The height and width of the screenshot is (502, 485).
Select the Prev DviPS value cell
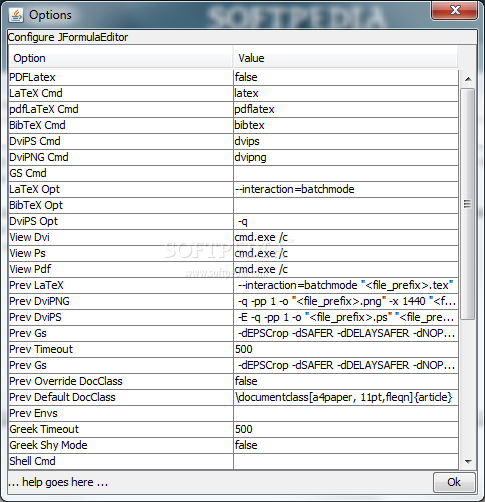click(x=346, y=317)
